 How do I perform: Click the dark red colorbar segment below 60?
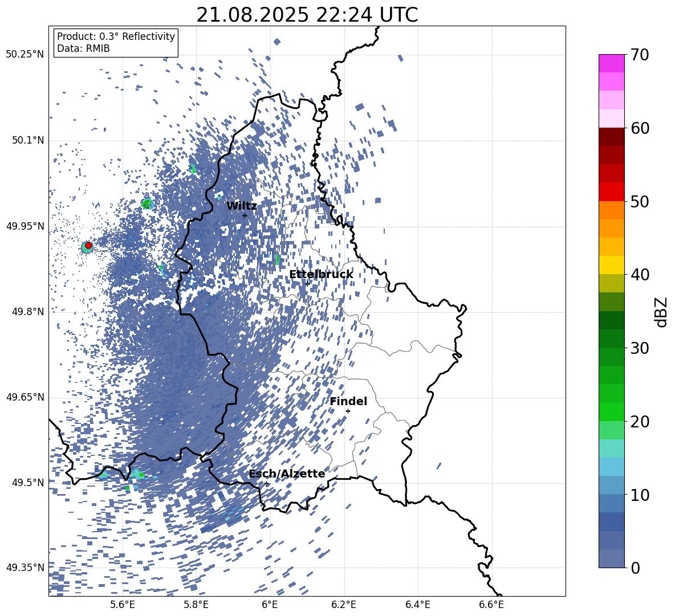click(611, 137)
